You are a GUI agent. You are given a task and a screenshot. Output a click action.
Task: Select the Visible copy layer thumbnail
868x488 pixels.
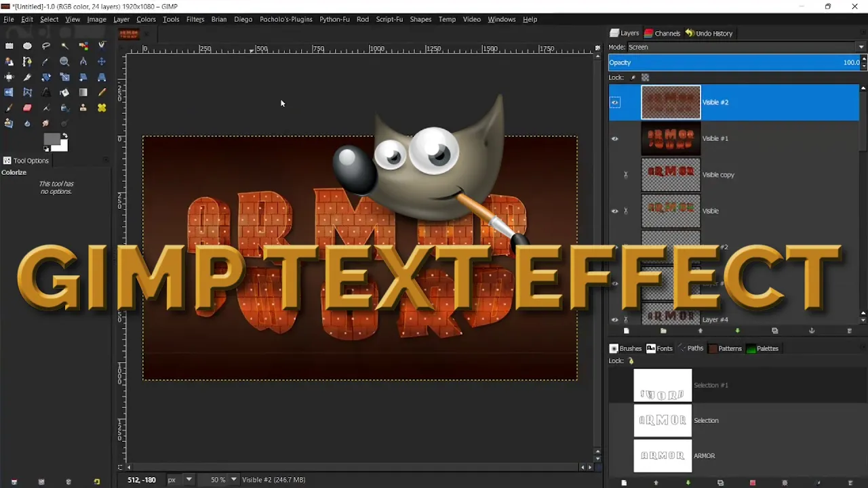pos(671,175)
